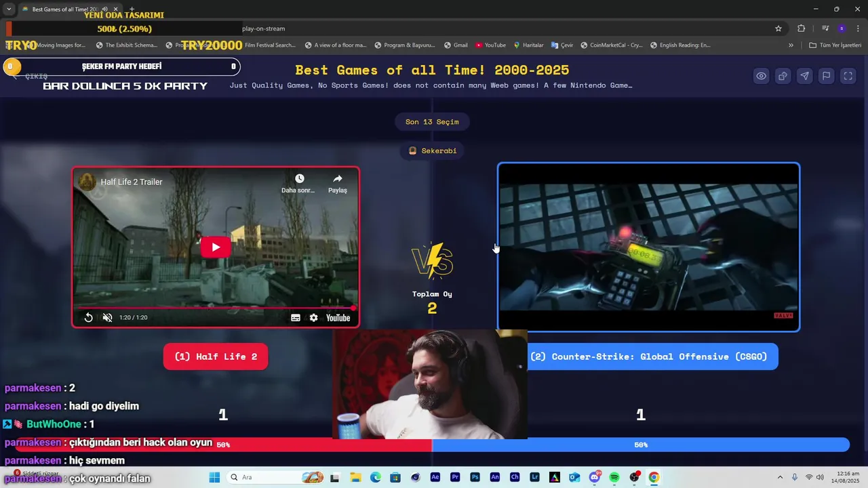The width and height of the screenshot is (868, 488).
Task: Click the Watch later (Daha sonra) clock icon
Action: coord(299,179)
